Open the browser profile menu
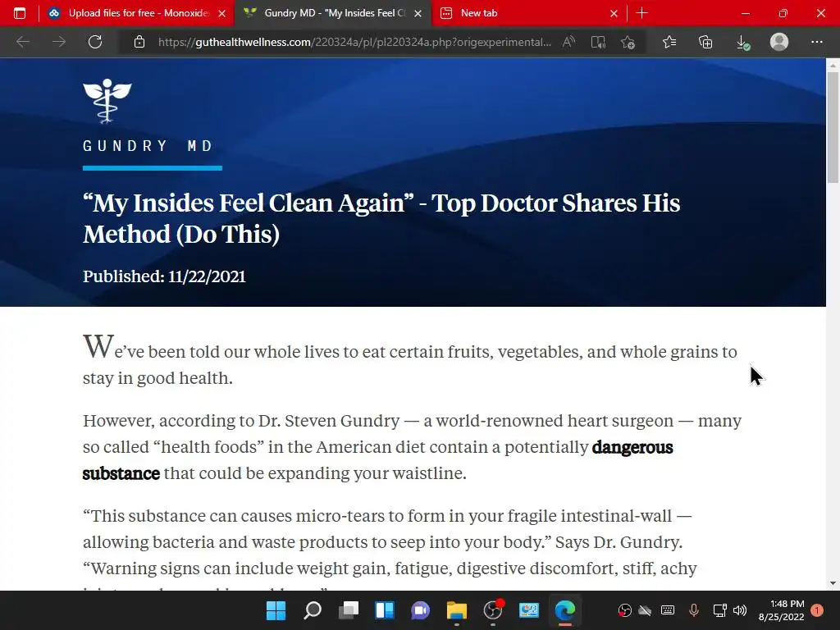 coord(779,42)
